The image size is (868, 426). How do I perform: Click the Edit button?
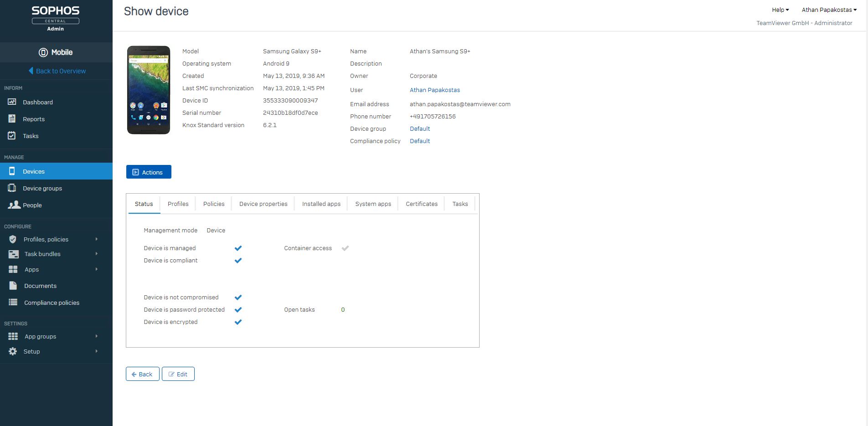178,374
